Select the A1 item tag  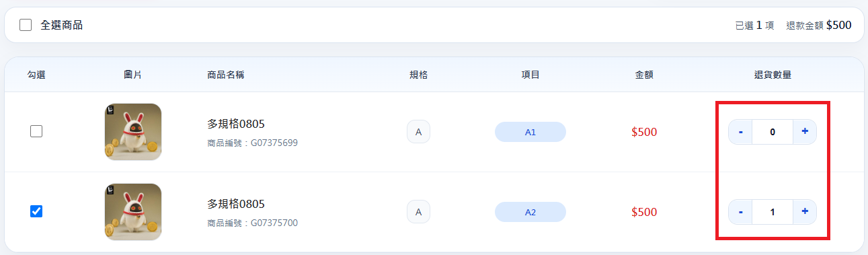530,132
